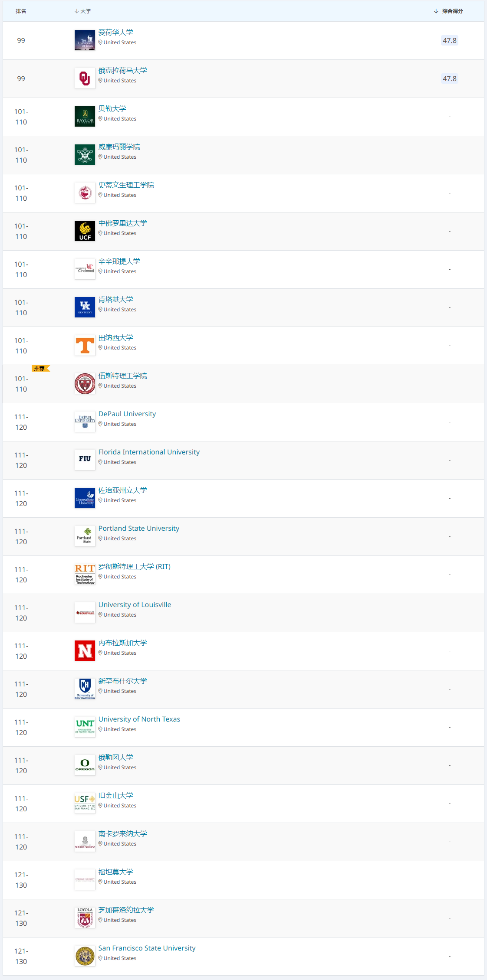487x980 pixels.
Task: Go to the 田纳西大学 page
Action: (116, 338)
